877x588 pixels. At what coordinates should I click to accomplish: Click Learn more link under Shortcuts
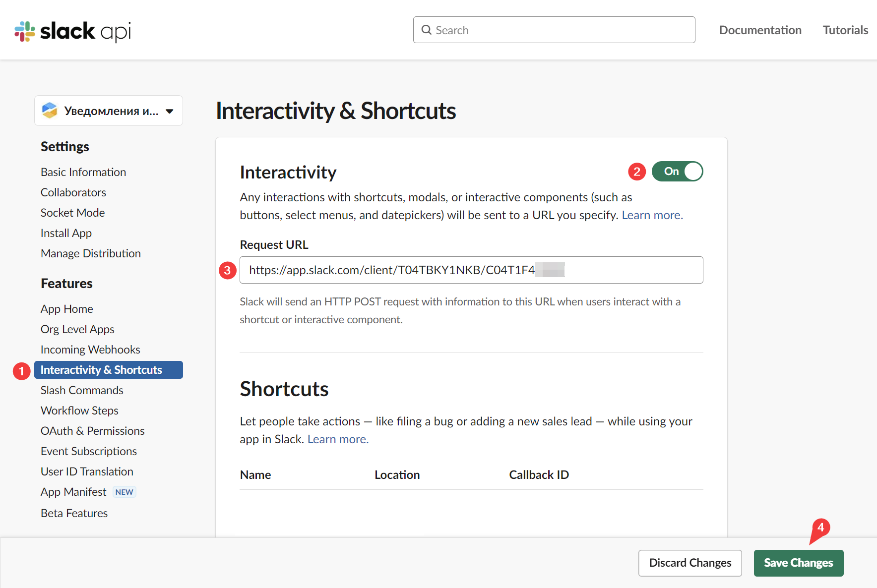[338, 439]
